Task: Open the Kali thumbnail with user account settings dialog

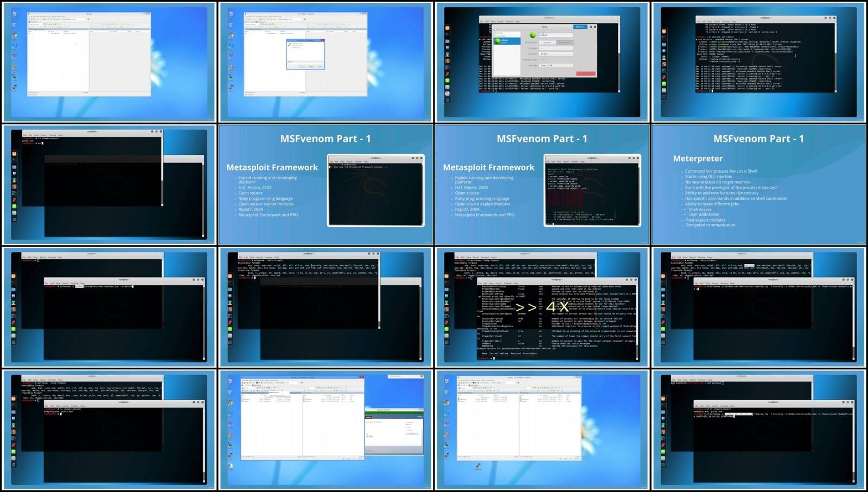Action: tap(542, 62)
